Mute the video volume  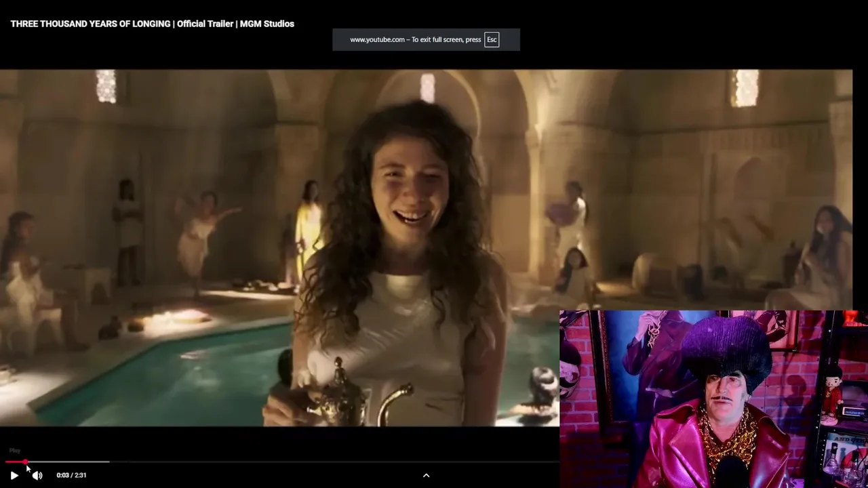click(37, 475)
